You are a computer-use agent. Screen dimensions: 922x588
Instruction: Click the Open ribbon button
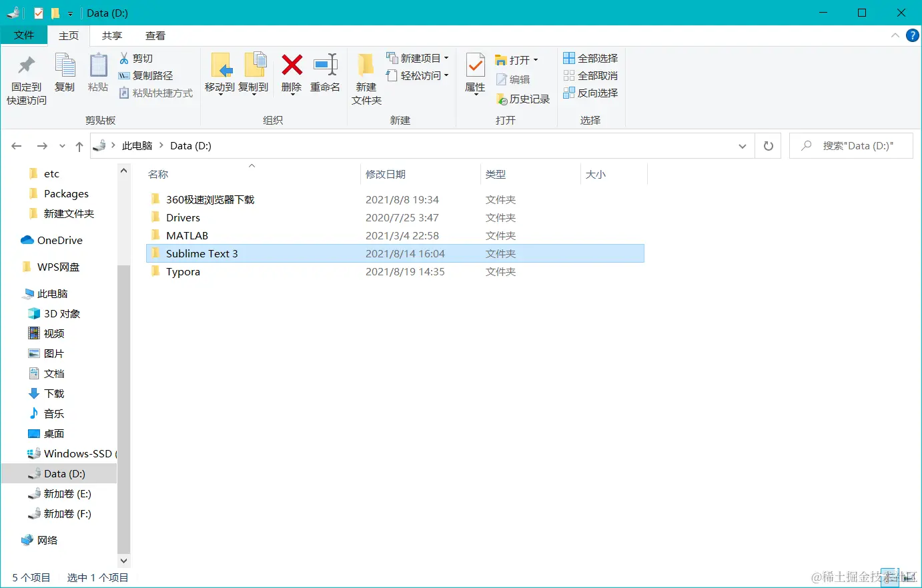point(517,60)
